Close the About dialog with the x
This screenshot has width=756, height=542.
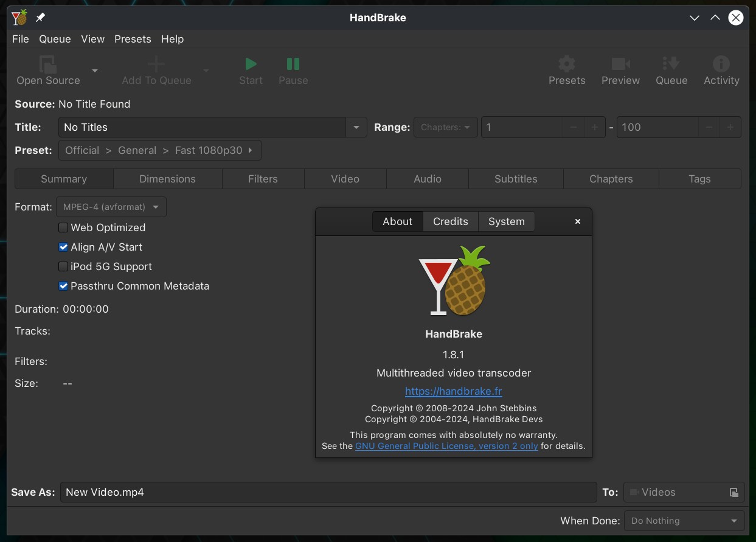click(x=578, y=221)
